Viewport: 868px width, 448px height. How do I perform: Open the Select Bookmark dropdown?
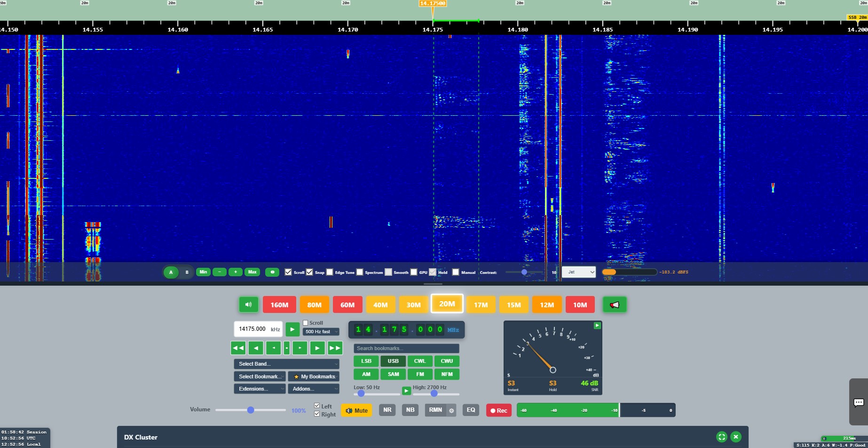click(x=260, y=376)
